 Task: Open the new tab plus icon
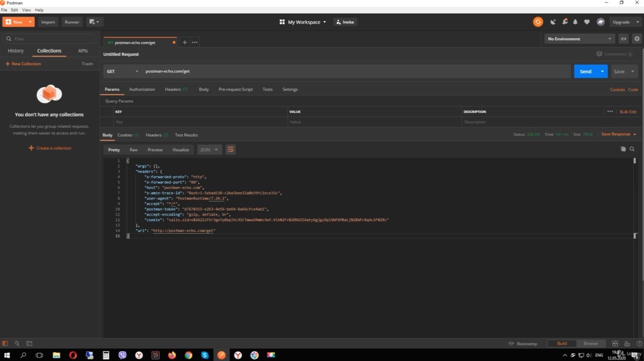pos(185,42)
